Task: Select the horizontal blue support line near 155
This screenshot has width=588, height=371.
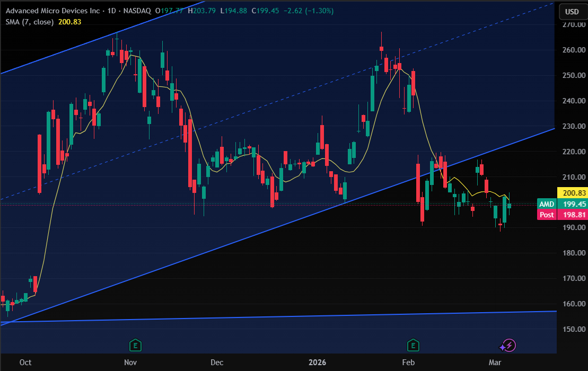Action: (277, 316)
